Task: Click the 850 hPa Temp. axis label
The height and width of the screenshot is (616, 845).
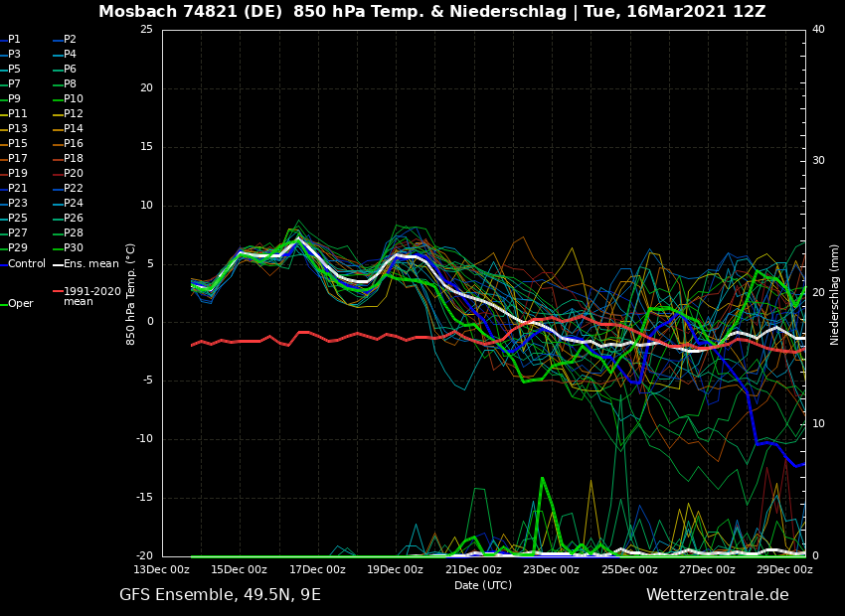Action: (130, 294)
